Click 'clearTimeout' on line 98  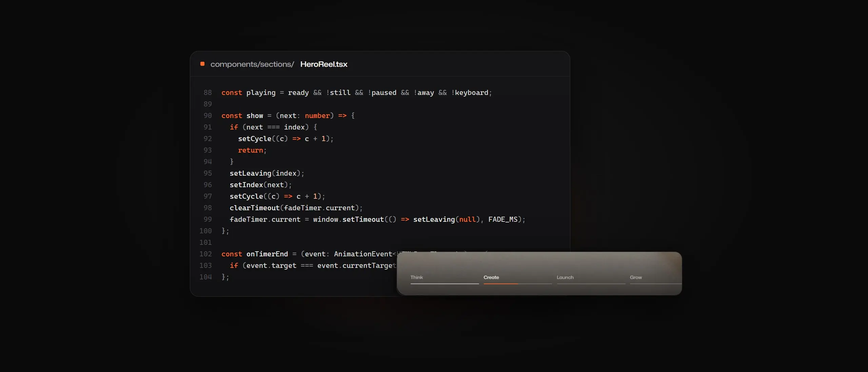(255, 208)
